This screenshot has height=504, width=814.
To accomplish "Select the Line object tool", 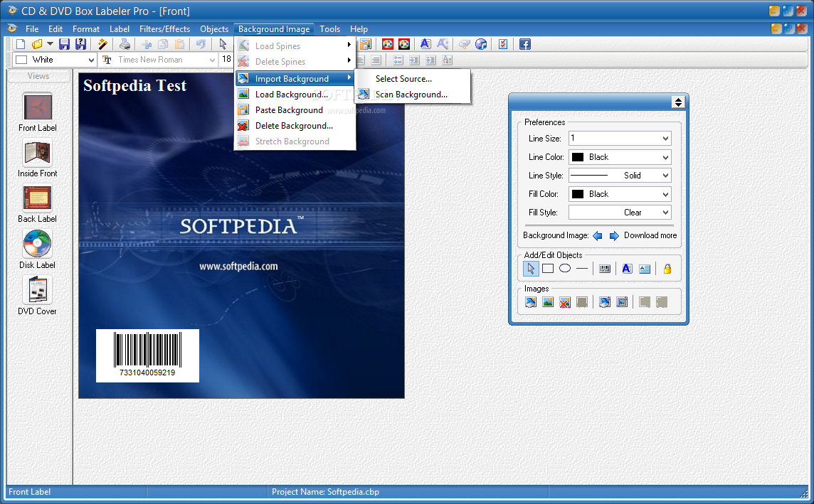I will coord(582,269).
